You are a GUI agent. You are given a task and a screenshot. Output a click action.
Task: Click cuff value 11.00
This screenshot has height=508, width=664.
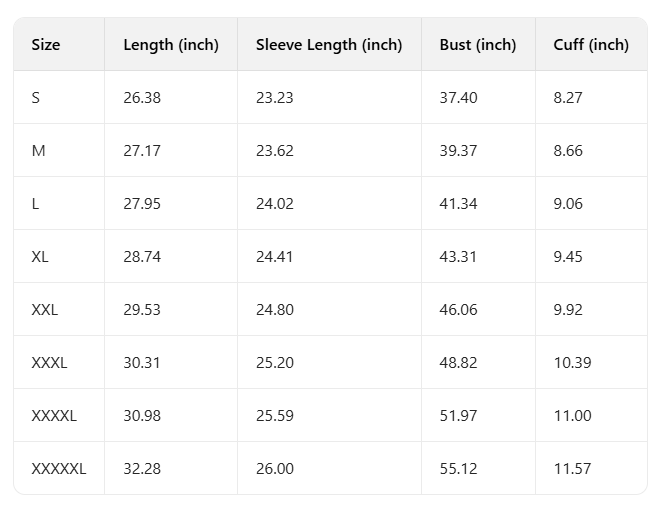pos(573,416)
